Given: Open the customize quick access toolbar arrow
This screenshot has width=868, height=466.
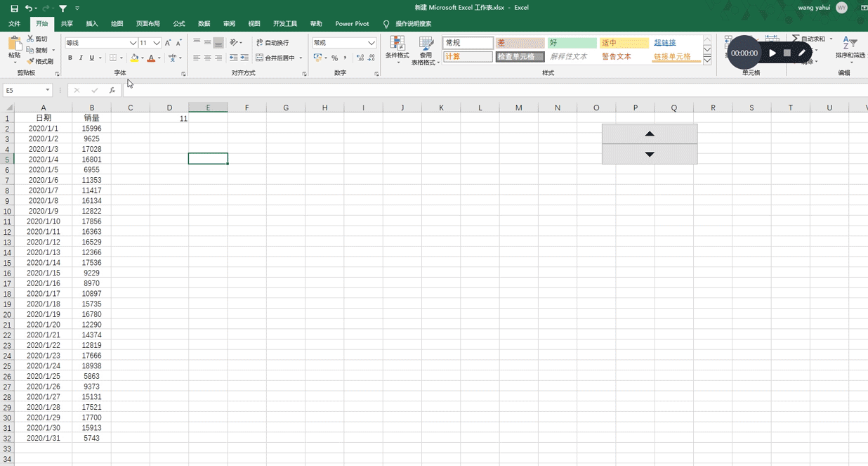Looking at the screenshot, I should [x=77, y=8].
